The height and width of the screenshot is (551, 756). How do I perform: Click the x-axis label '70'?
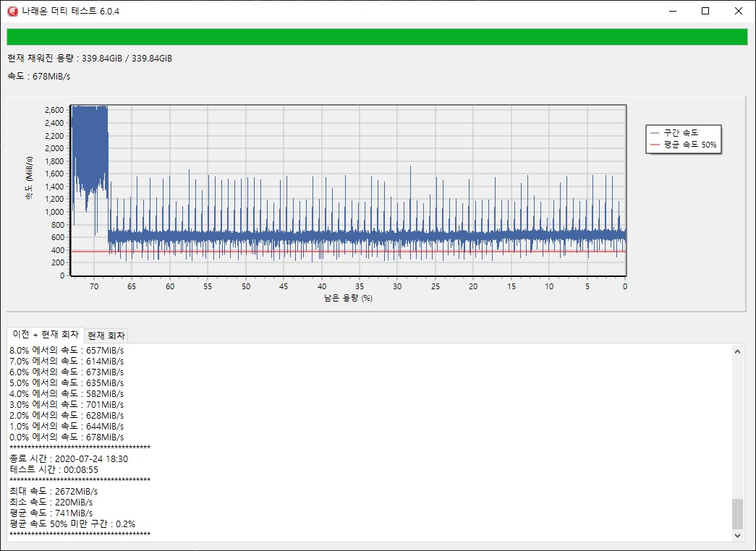click(x=94, y=286)
